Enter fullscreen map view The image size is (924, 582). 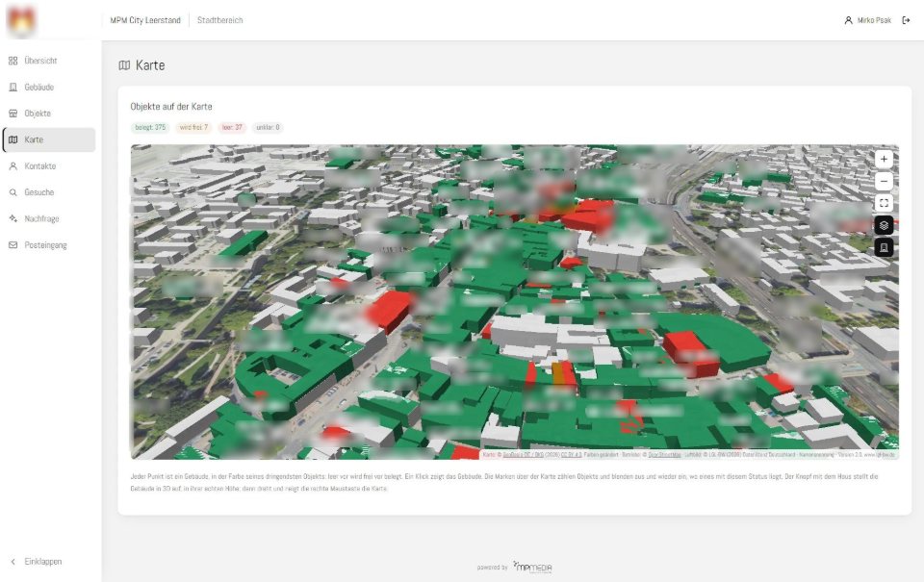[884, 203]
